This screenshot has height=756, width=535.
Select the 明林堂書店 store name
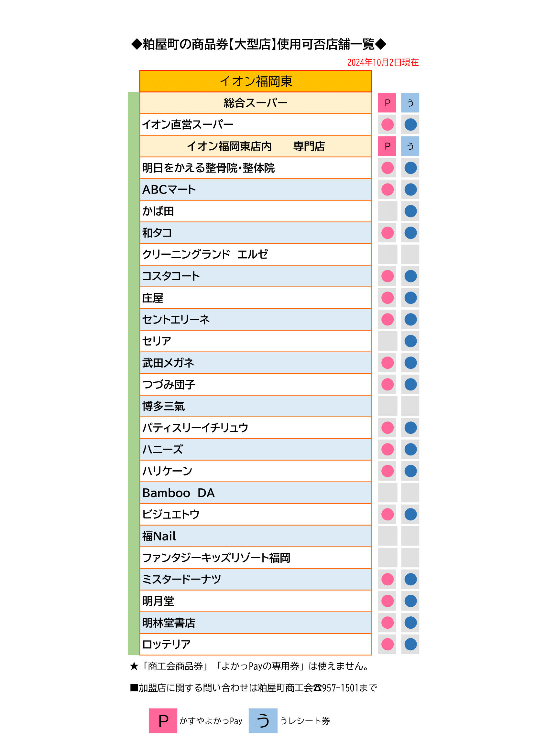point(169,623)
